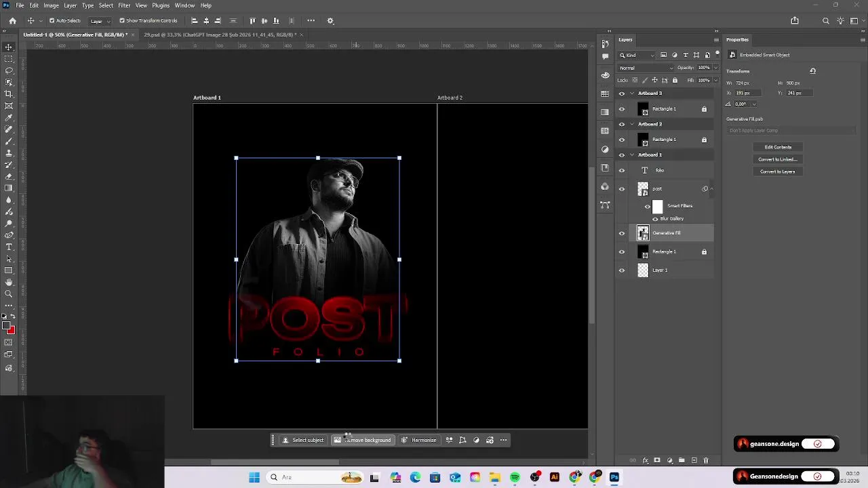Screen dimensions: 868x488
Task: Open the Opacity value dropdown arrow
Action: (715, 68)
